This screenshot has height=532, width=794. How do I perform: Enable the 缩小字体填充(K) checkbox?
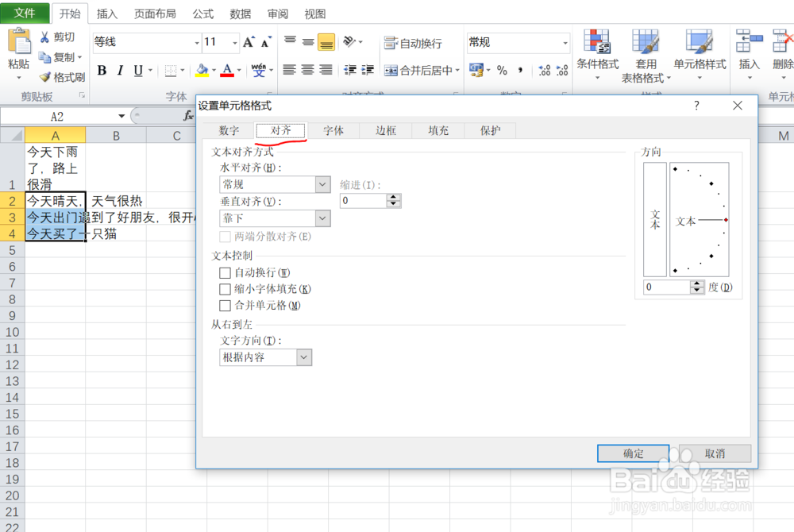[x=225, y=289]
